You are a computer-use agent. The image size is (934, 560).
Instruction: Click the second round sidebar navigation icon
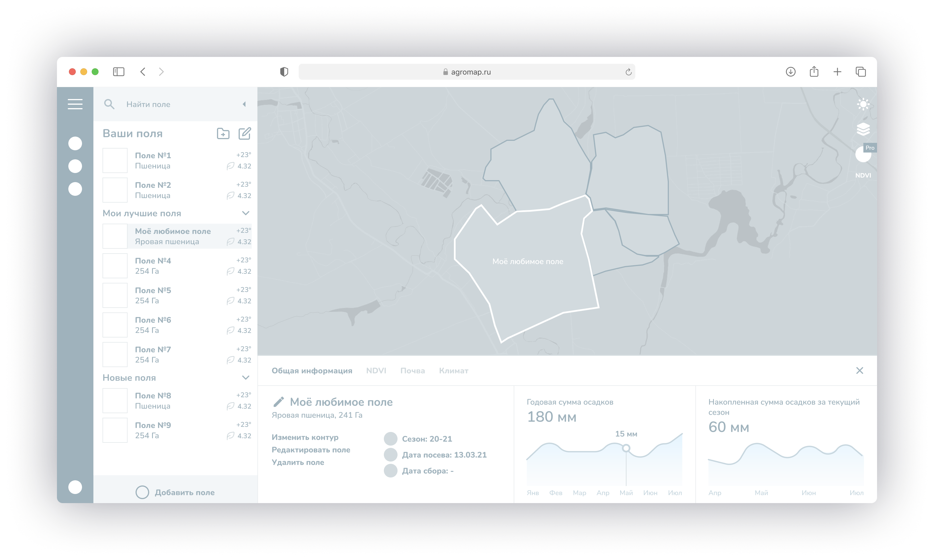(75, 166)
